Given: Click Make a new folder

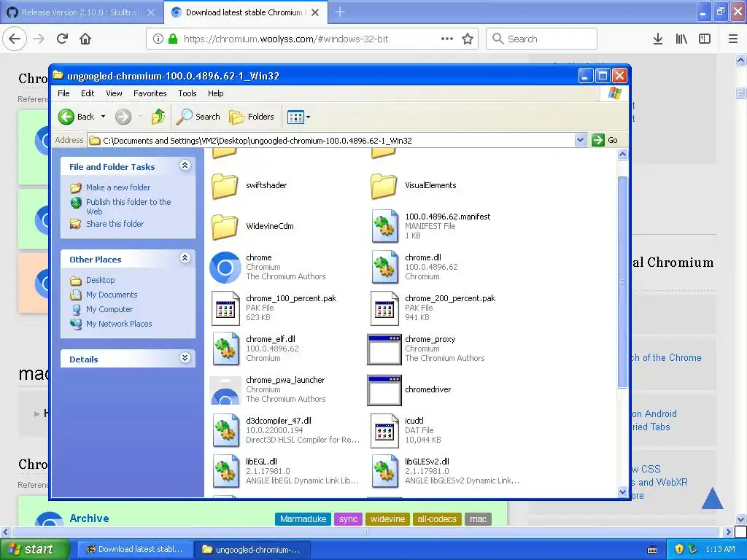Looking at the screenshot, I should 118,187.
